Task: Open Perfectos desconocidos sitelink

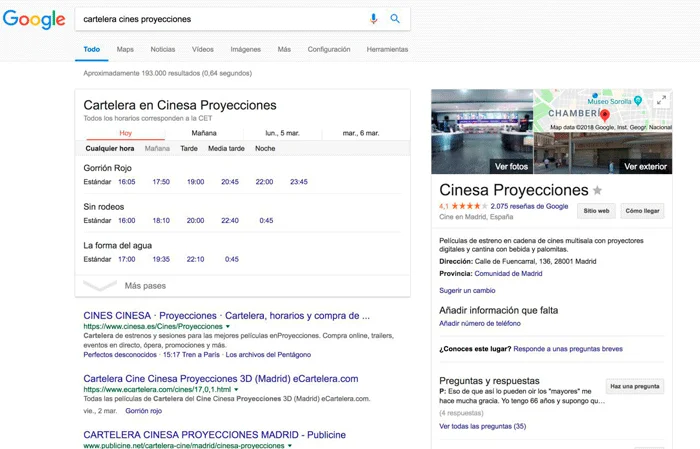Action: pos(120,355)
